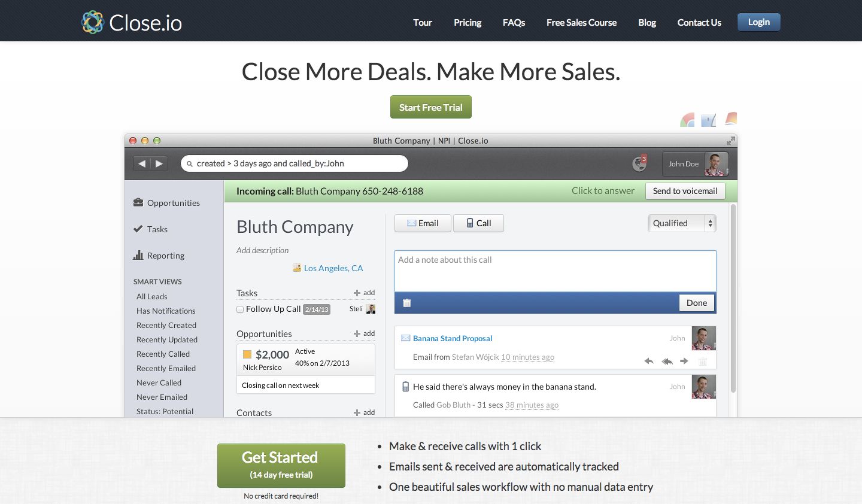Click the Add description text
Screen dimensions: 862x504
tap(262, 250)
